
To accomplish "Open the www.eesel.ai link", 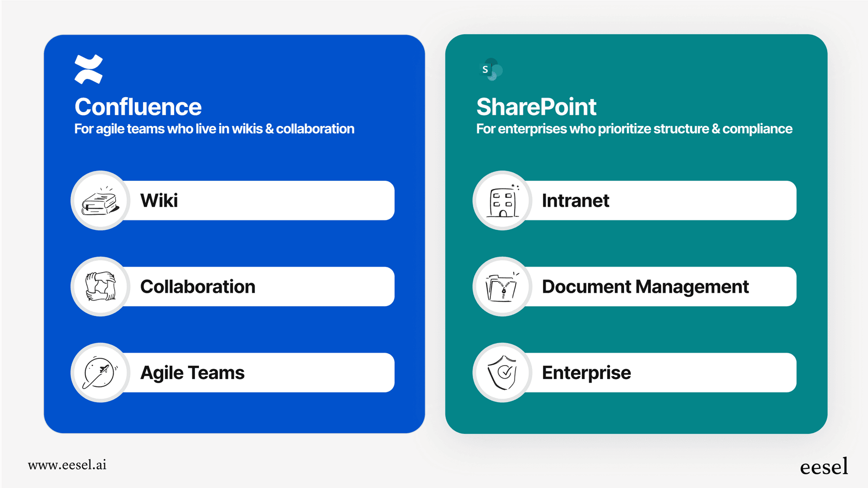I will point(68,465).
